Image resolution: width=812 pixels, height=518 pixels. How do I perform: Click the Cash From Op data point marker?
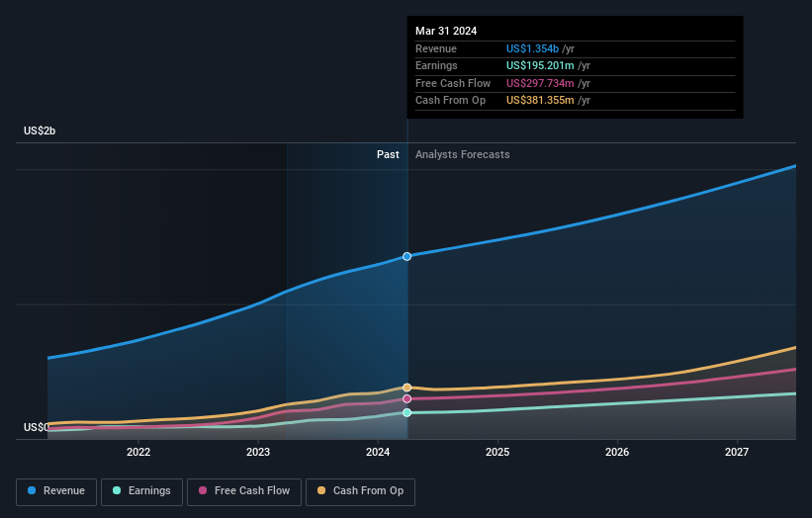pos(407,388)
